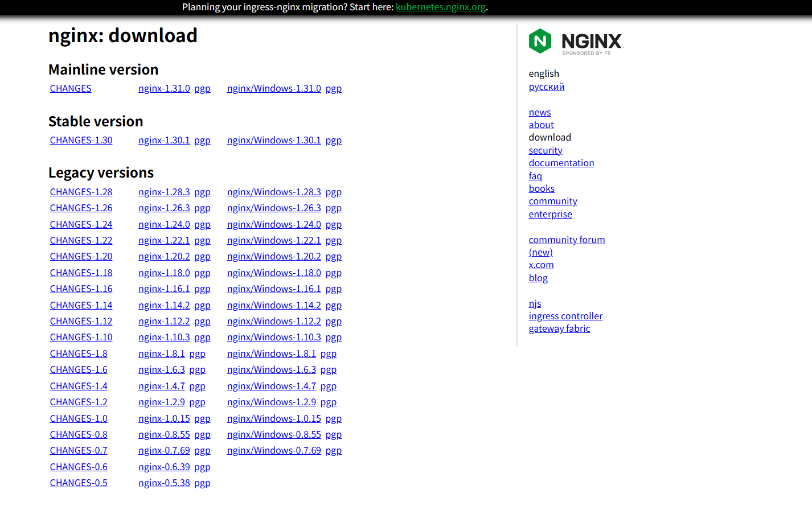Download nginx-1.6.3
The height and width of the screenshot is (506, 812).
(x=162, y=369)
